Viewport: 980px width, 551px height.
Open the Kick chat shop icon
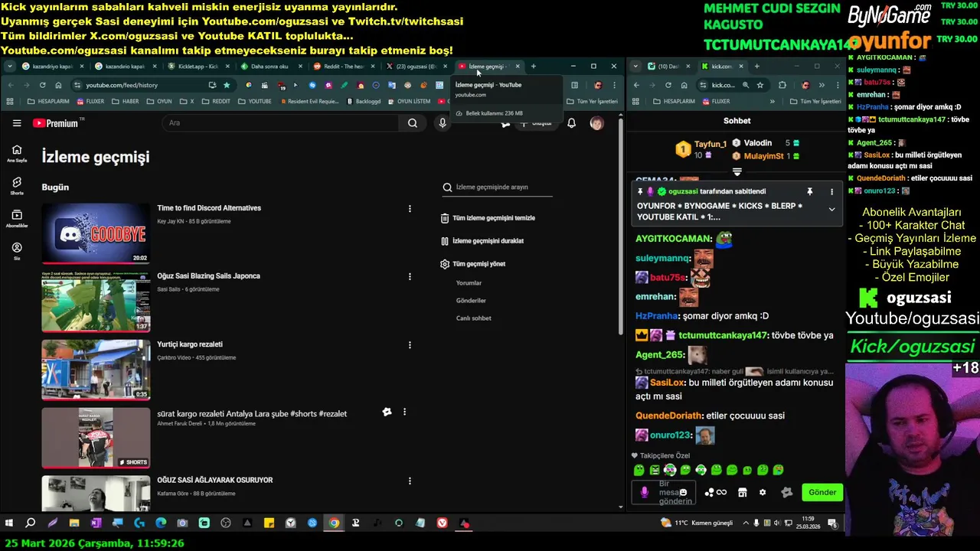coord(742,492)
